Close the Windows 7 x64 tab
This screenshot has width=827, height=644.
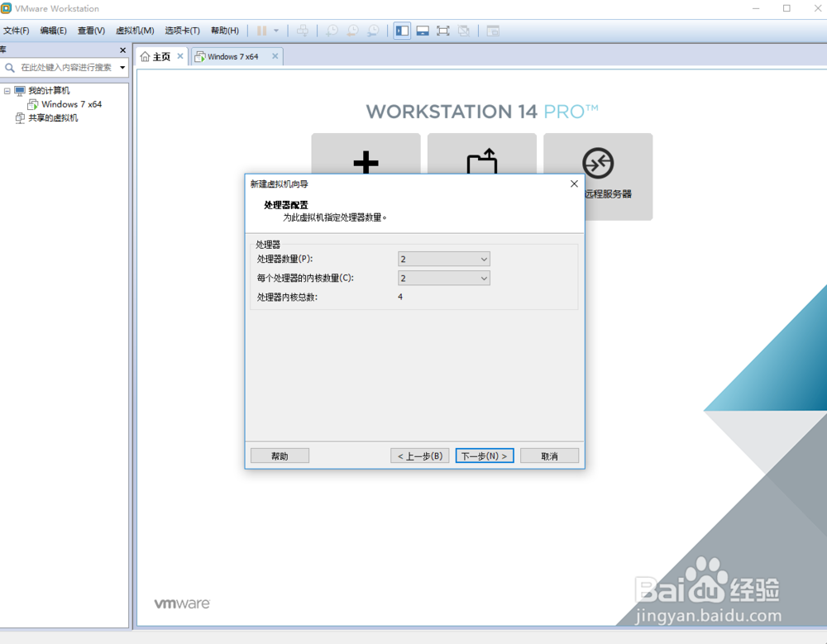275,56
